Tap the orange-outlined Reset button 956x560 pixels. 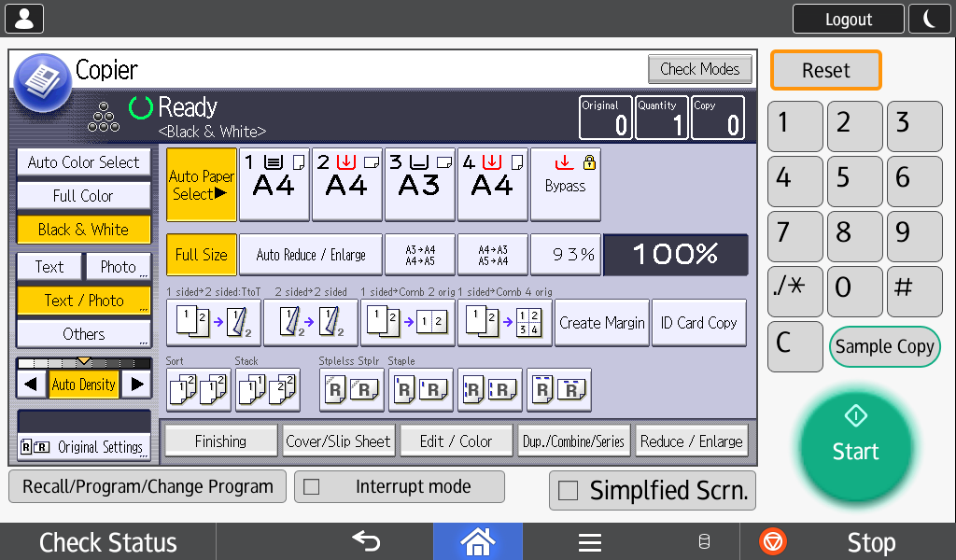(825, 70)
